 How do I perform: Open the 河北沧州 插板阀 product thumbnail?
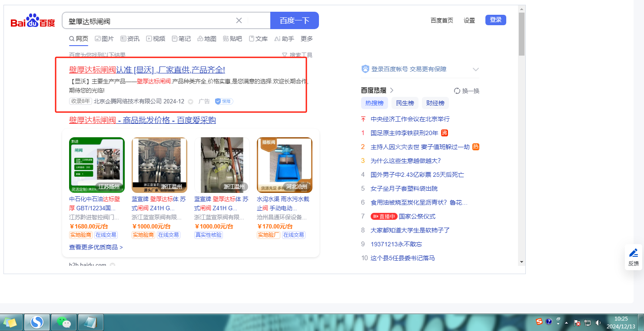coord(285,165)
